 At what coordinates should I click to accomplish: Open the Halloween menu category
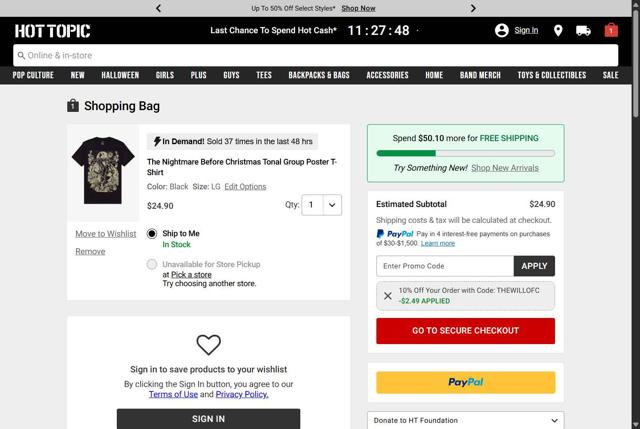(120, 75)
